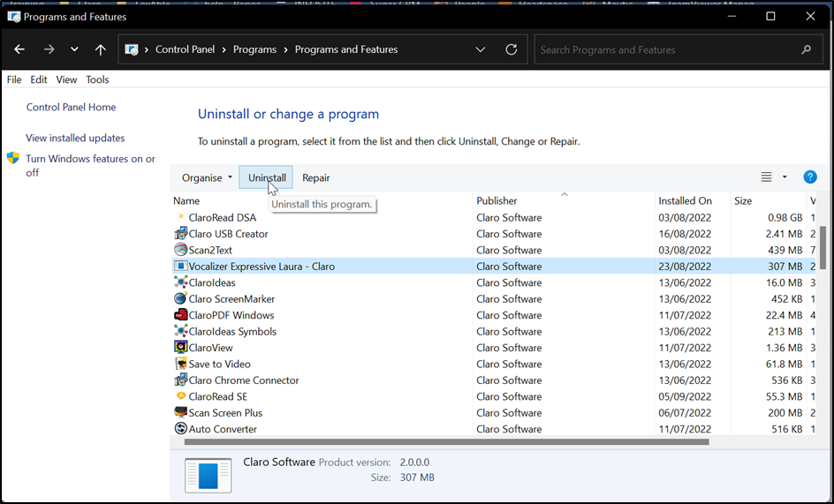Click the ClaroIdeas Symbols icon
This screenshot has width=834, height=504.
tap(181, 331)
